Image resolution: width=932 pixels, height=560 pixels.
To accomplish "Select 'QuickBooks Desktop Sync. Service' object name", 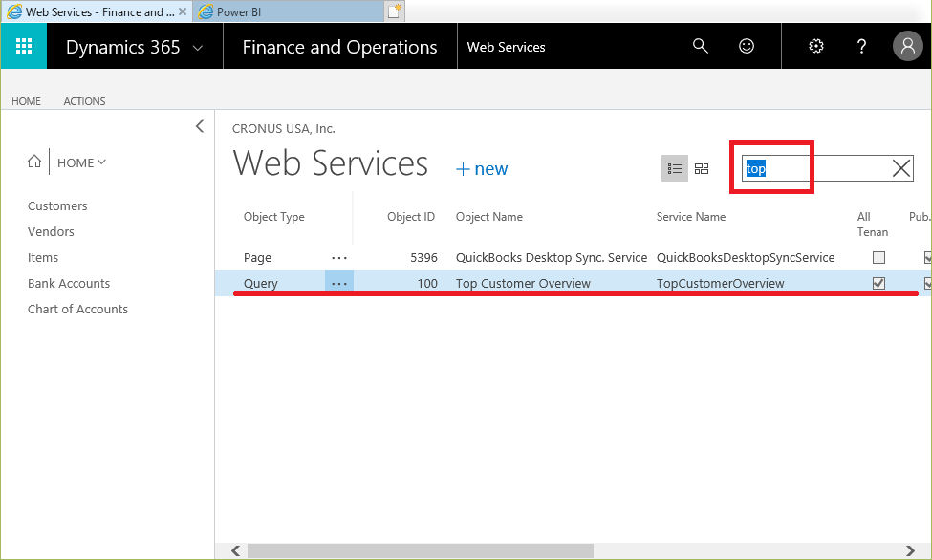I will pos(552,258).
